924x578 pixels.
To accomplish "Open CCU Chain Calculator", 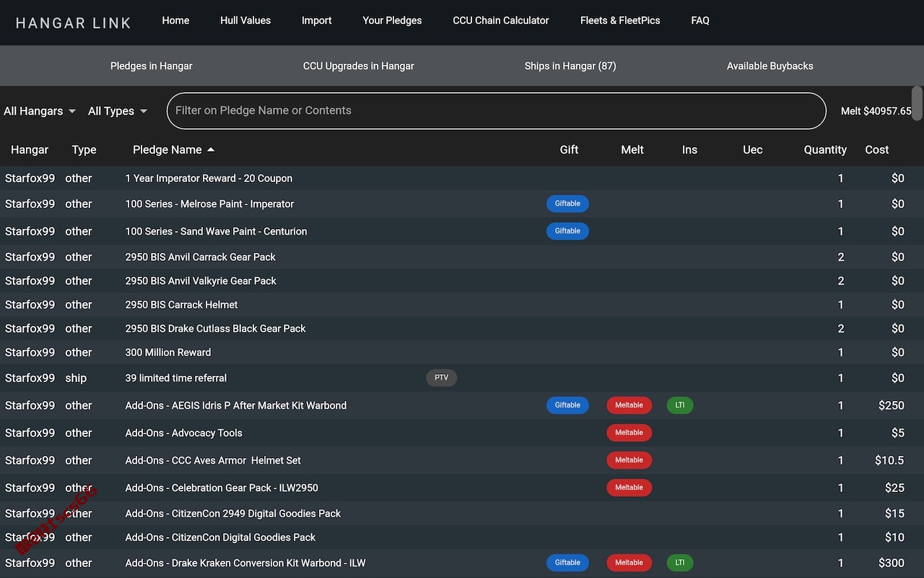I will click(501, 20).
